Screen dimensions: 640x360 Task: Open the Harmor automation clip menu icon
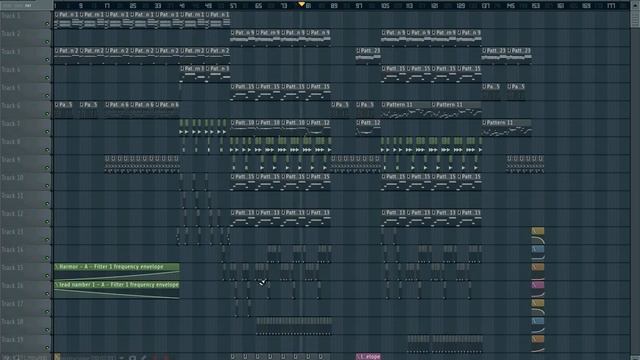tap(57, 267)
